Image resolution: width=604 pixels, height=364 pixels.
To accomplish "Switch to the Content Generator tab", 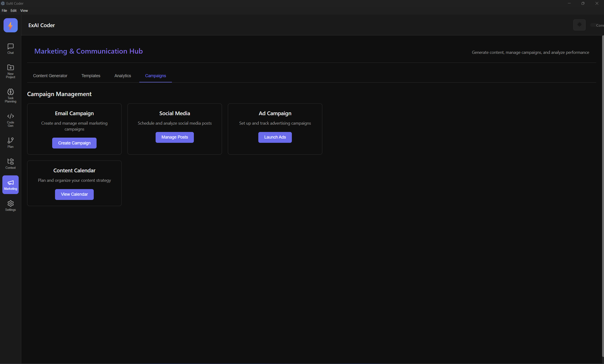I will pos(50,76).
